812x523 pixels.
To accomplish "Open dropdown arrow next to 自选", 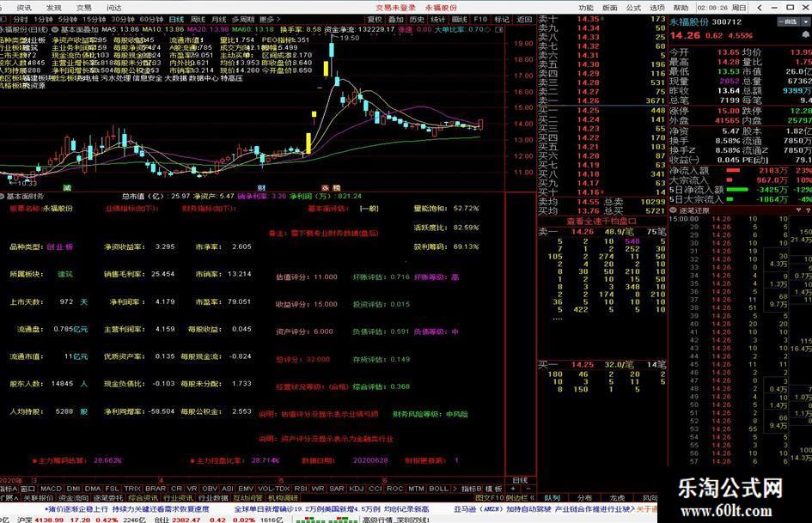I will tap(806, 21).
